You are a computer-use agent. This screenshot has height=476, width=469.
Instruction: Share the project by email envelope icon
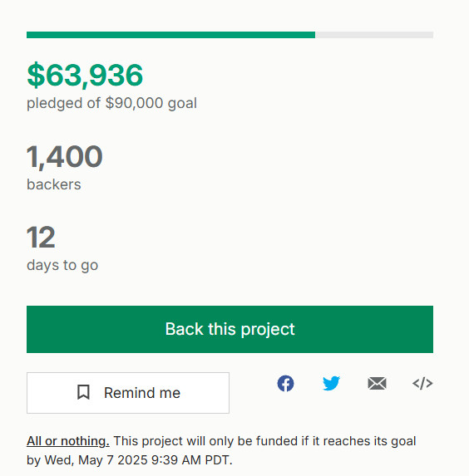tap(377, 384)
